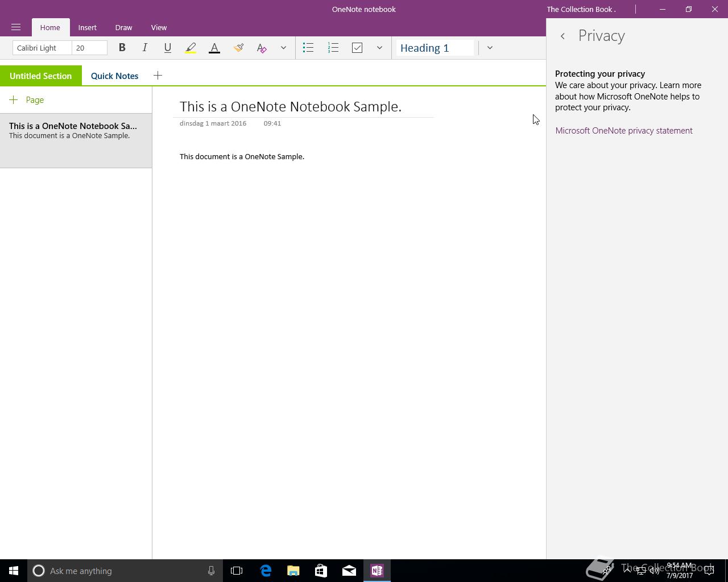Screen dimensions: 728x582
Task: Clear formatting with eraser icon
Action: 262,48
